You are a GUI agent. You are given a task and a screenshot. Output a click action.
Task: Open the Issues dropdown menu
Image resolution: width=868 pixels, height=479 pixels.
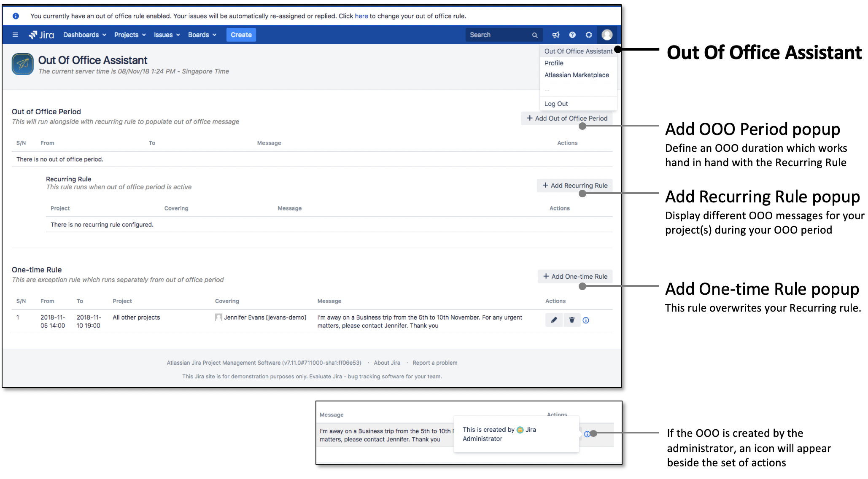click(x=167, y=35)
